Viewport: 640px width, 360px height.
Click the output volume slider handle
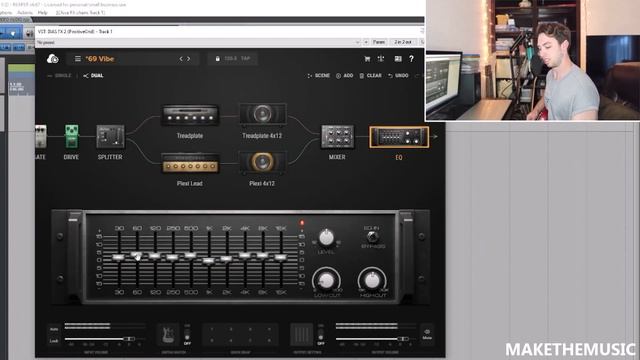403,339
